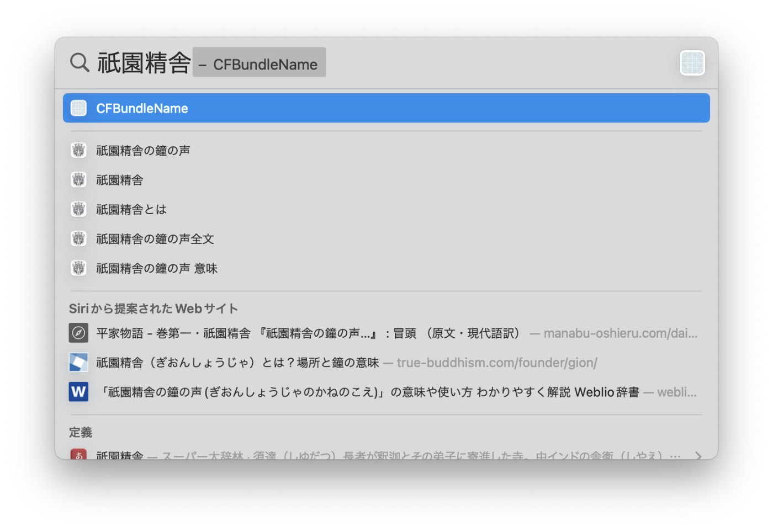The image size is (773, 532).
Task: Open the スーパー大辞林 definition of 祇園精舎
Action: coord(386,454)
